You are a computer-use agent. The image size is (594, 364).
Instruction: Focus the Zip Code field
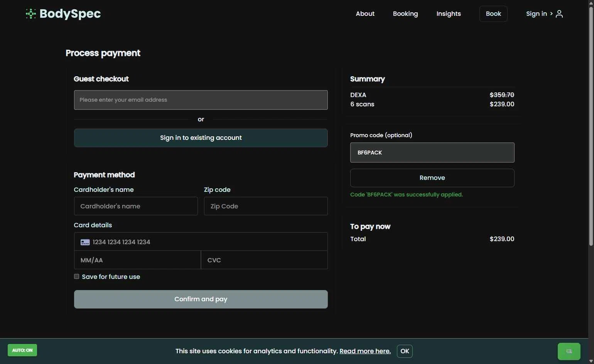(266, 206)
